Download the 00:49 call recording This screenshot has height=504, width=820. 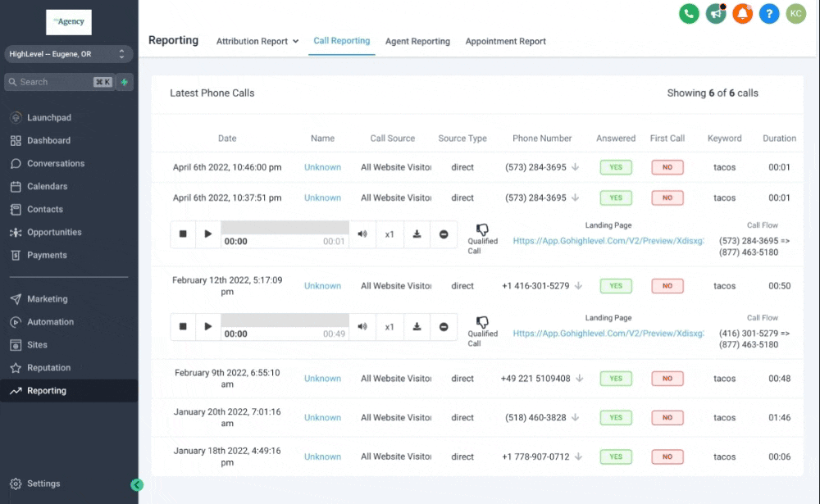(x=417, y=327)
